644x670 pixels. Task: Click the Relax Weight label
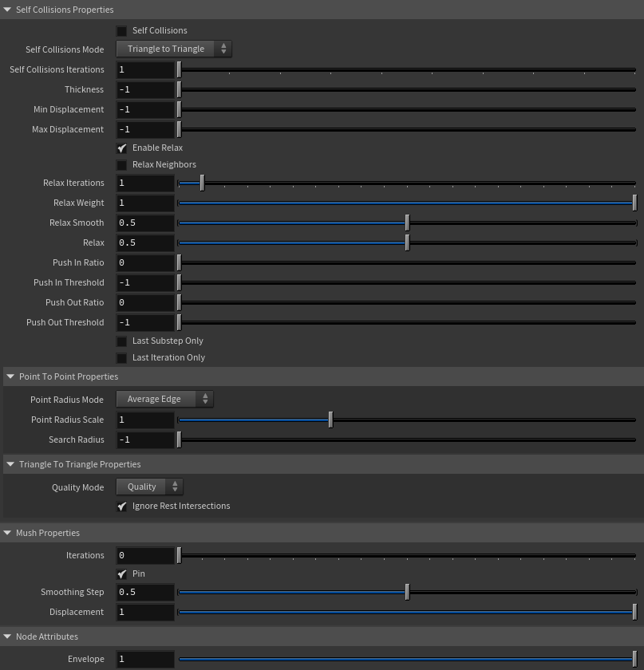[79, 203]
